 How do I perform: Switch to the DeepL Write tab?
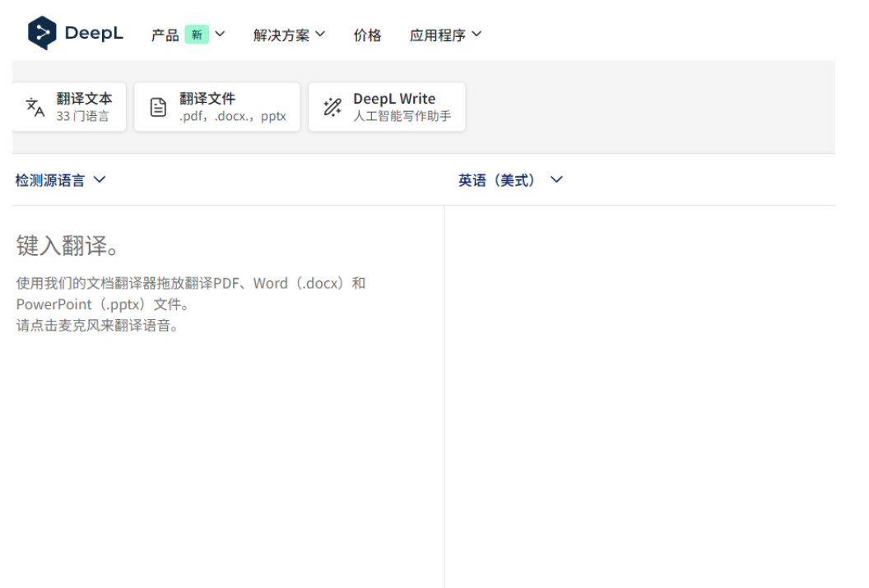click(x=387, y=107)
